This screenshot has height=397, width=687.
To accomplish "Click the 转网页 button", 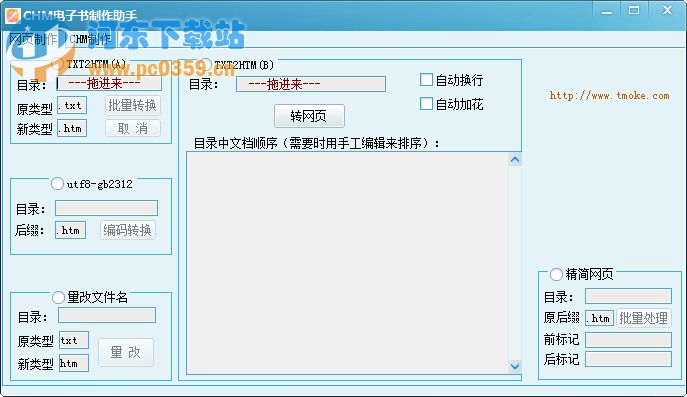I will (x=309, y=116).
